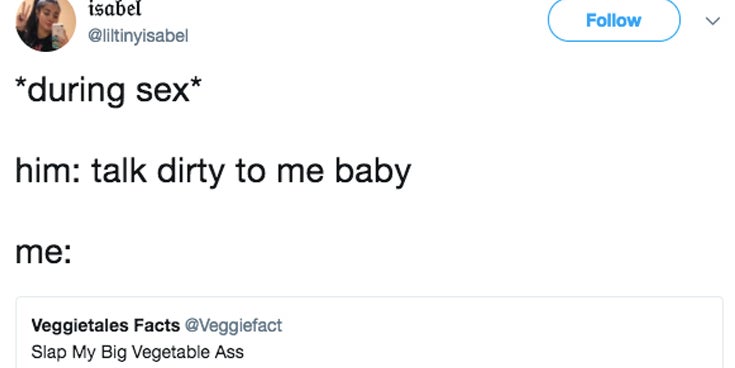Open the quoted tweet text about Vegetable

[x=137, y=352]
